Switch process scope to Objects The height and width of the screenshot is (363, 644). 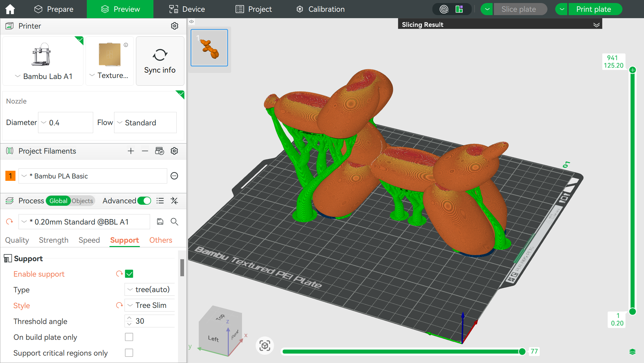click(x=82, y=201)
